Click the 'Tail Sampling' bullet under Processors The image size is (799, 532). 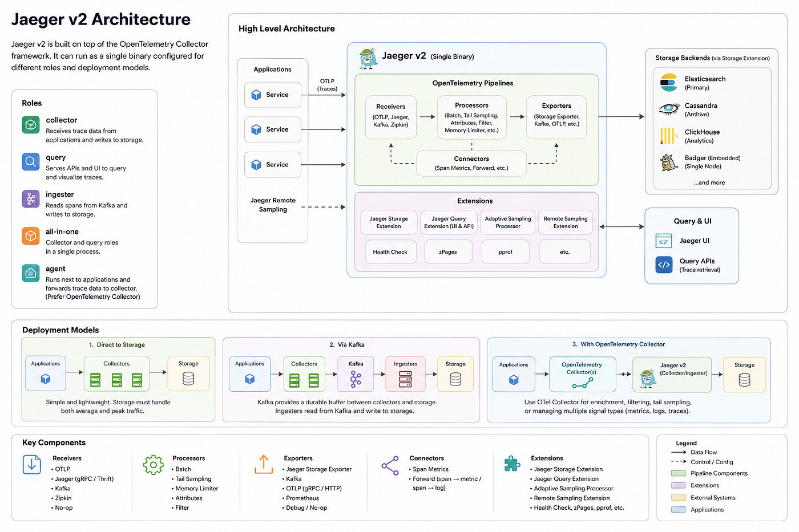(193, 479)
